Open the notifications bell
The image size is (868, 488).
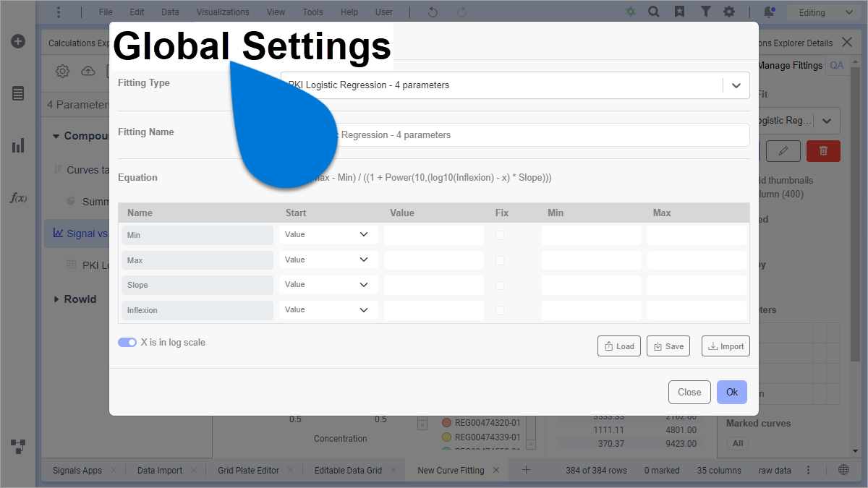(x=769, y=12)
